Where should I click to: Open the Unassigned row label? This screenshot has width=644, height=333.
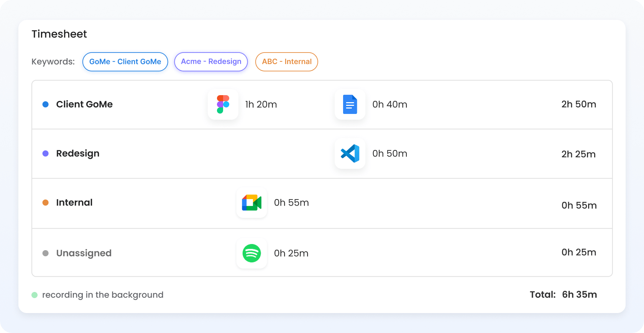pos(84,254)
